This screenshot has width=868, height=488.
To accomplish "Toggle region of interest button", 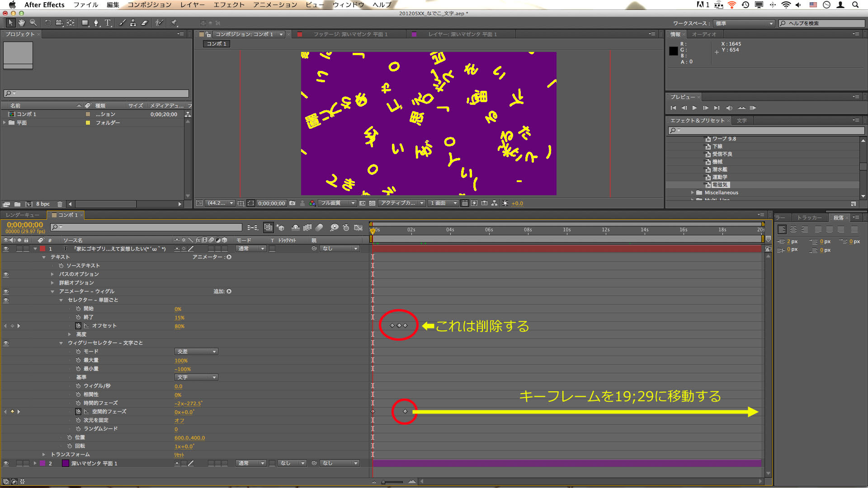I will coord(363,203).
